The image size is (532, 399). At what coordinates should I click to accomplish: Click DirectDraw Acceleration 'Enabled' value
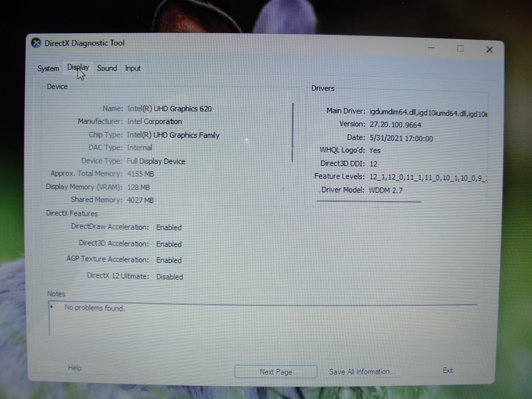coord(169,227)
